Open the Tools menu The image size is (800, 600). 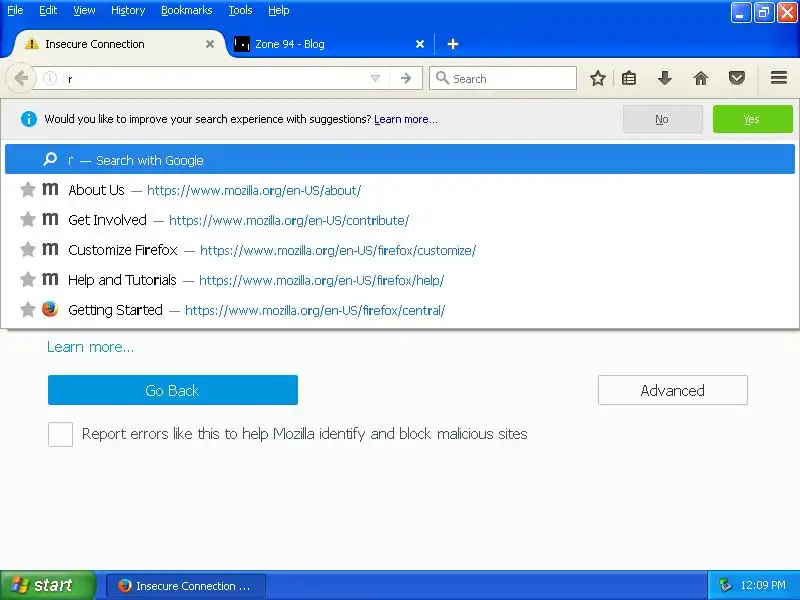tap(240, 10)
